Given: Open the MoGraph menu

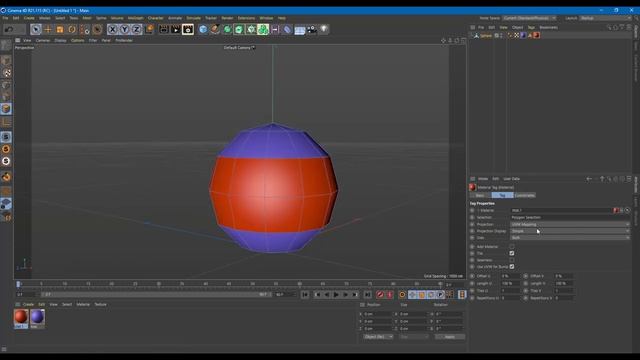Looking at the screenshot, I should click(136, 18).
